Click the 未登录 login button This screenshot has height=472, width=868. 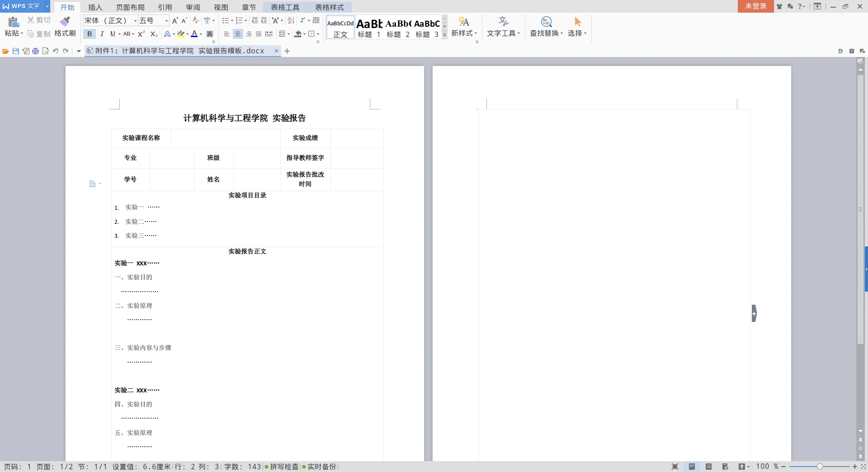tap(755, 6)
